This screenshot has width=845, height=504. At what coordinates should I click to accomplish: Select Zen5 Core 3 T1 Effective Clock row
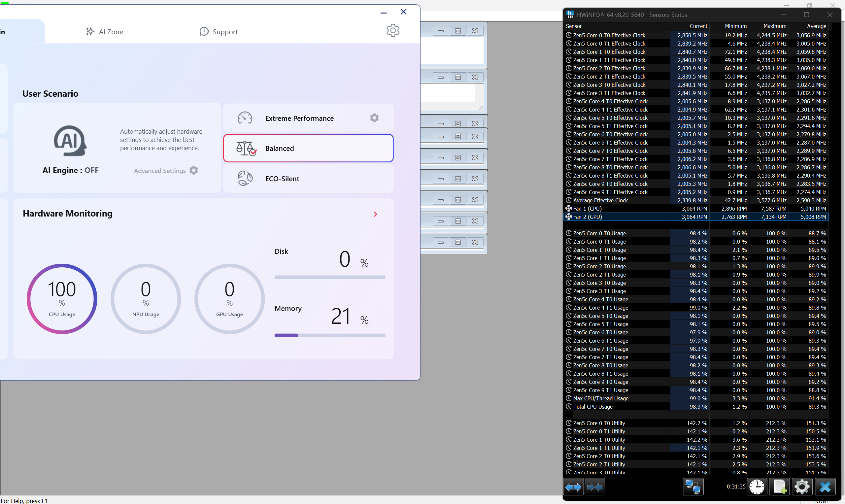pyautogui.click(x=696, y=93)
